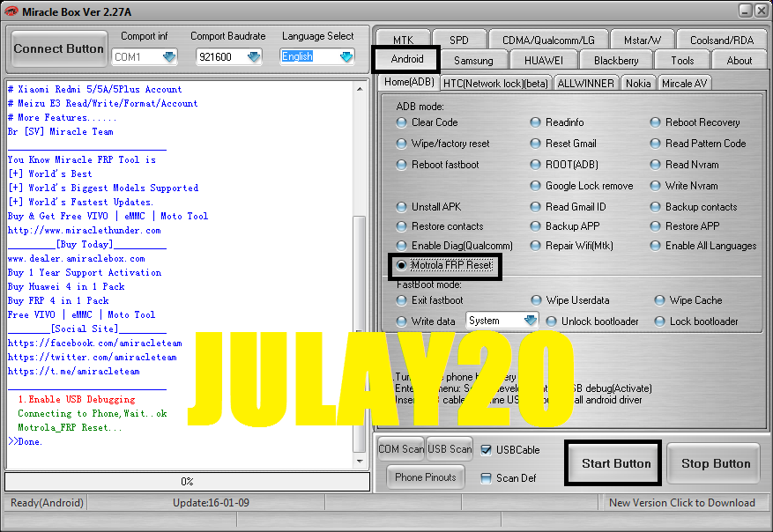Select Unstall APK radio button
Image resolution: width=773 pixels, height=532 pixels.
tap(402, 207)
